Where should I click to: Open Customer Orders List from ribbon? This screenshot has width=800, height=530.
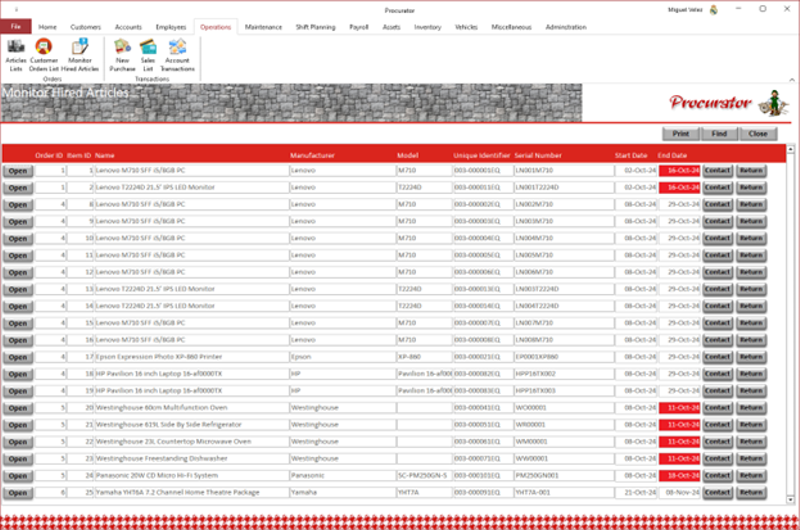pyautogui.click(x=44, y=54)
